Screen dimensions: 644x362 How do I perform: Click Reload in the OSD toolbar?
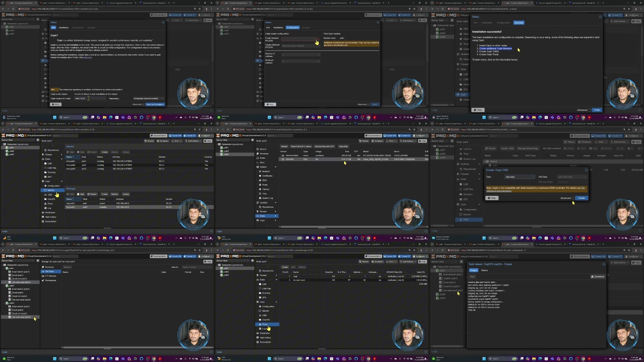(x=491, y=148)
